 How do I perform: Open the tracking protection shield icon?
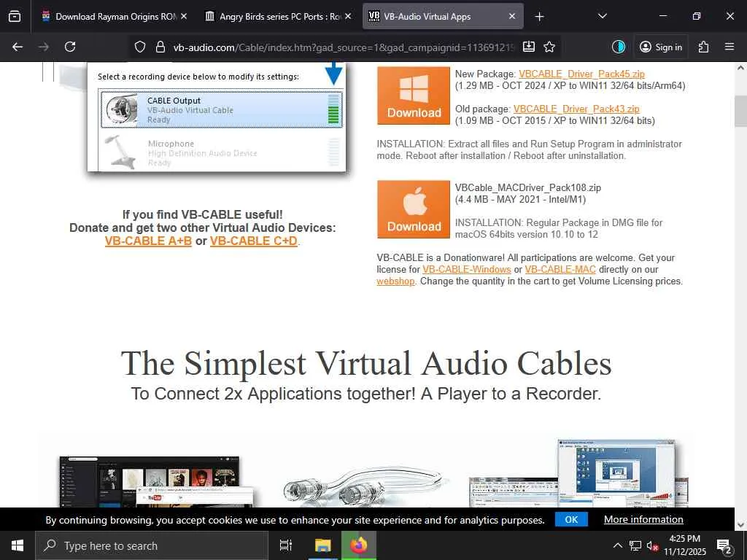[139, 47]
